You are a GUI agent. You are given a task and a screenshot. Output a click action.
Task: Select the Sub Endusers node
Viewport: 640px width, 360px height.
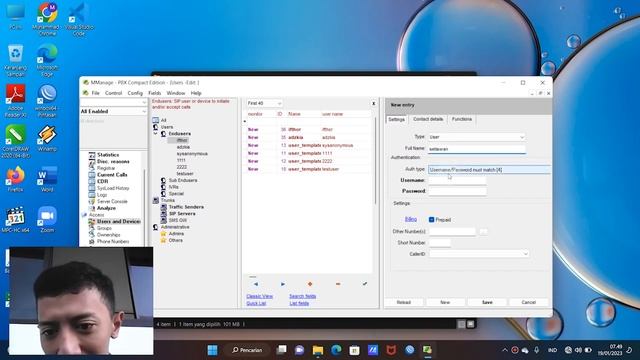(x=183, y=180)
